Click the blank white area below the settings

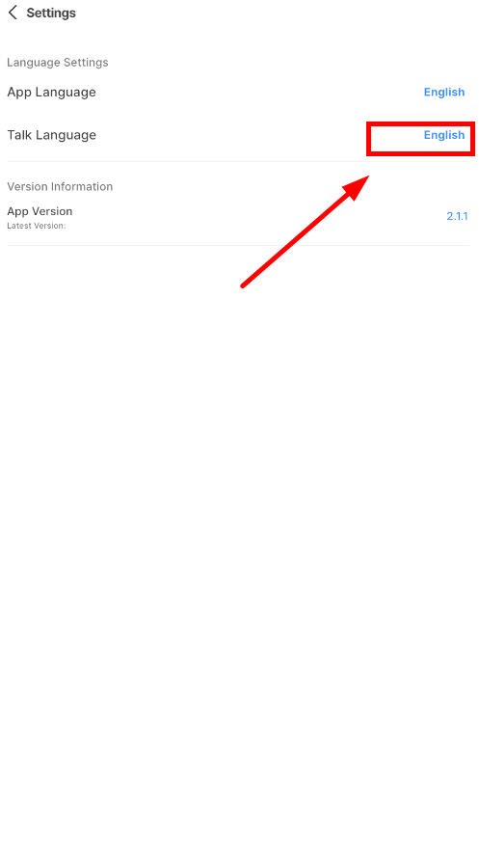pos(239,554)
